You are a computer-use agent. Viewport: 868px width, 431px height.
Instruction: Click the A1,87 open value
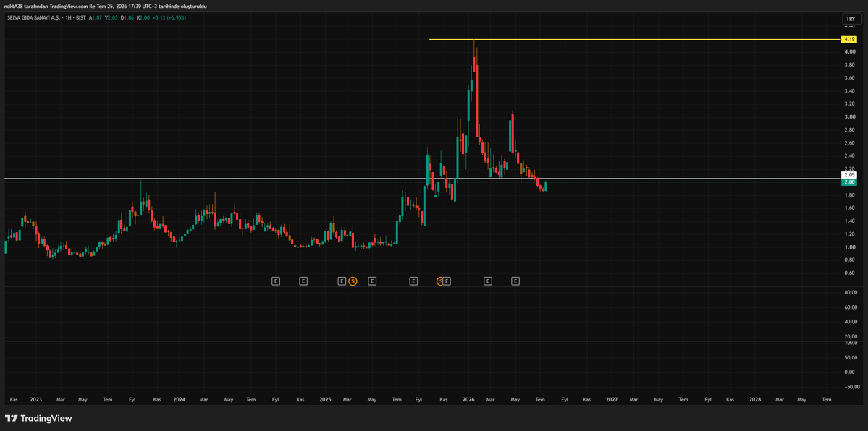coord(95,17)
